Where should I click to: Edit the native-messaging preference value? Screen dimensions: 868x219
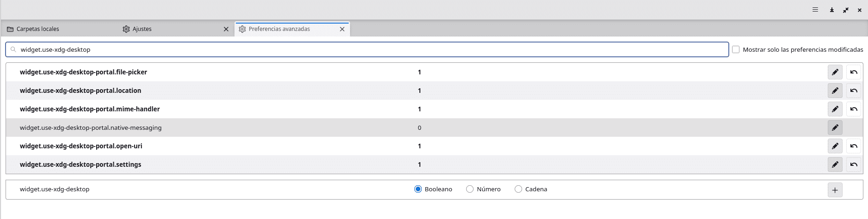tap(835, 128)
